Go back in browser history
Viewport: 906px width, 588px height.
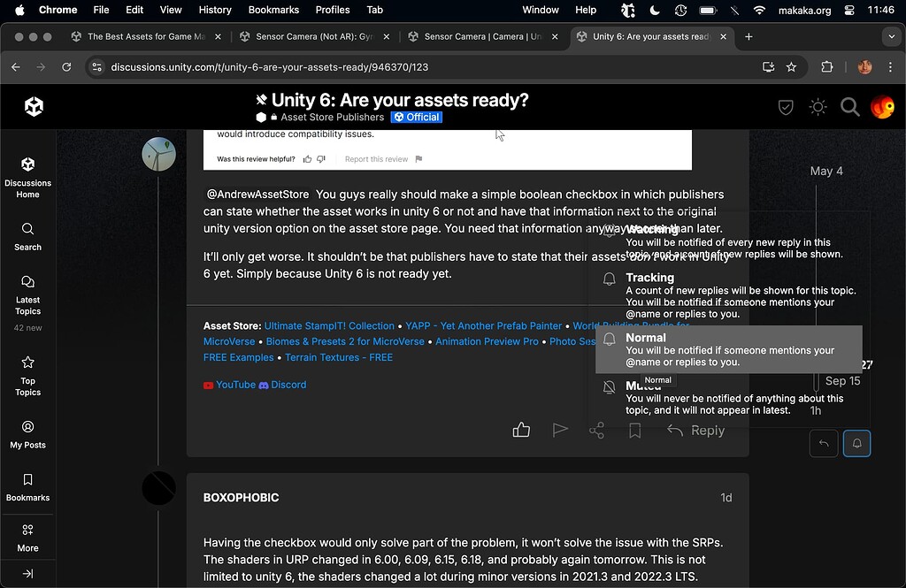point(16,67)
